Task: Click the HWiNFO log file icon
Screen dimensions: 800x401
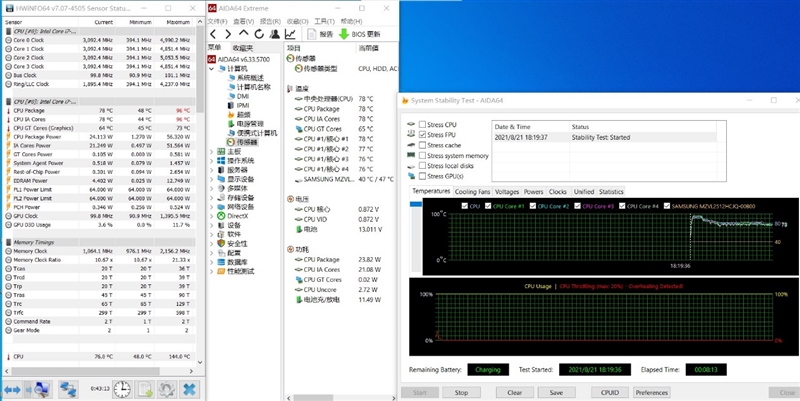Action: [145, 388]
